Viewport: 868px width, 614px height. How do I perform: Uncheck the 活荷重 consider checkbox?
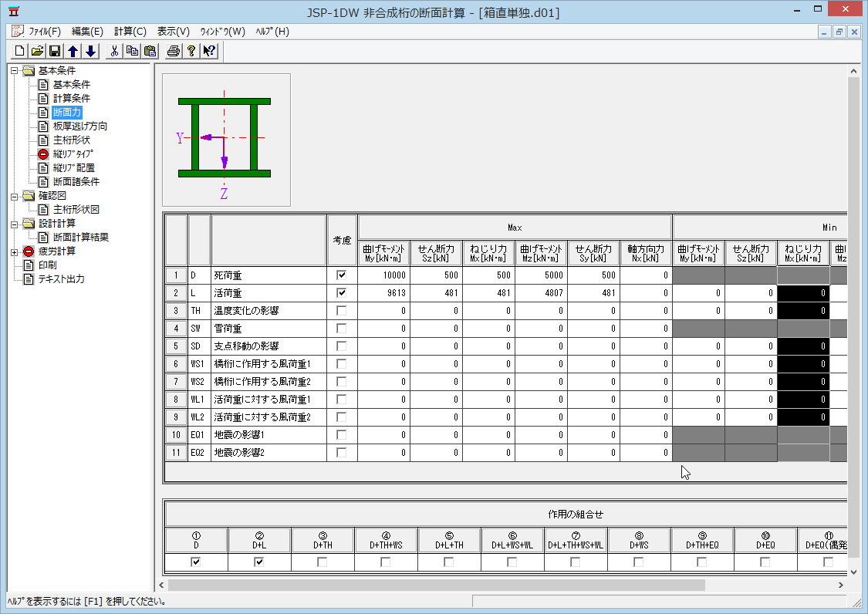342,293
